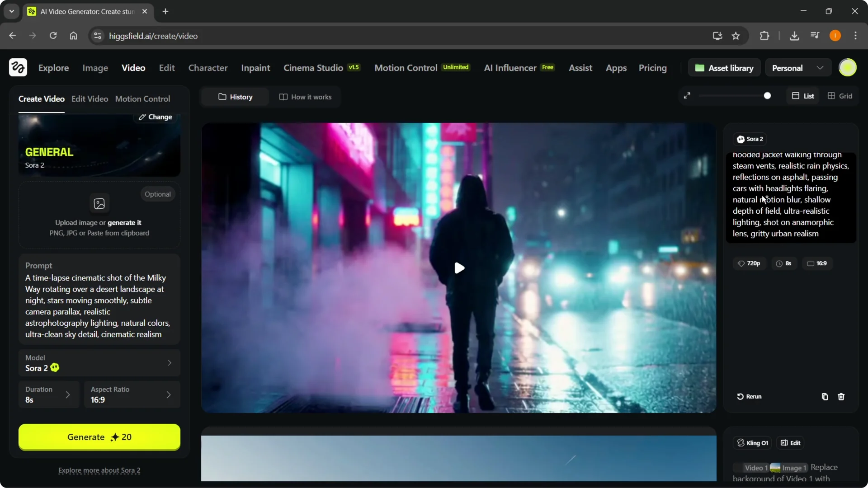Screen dimensions: 868x488
Task: Open the Aspect Ratio 16:9 selector
Action: tap(132, 394)
